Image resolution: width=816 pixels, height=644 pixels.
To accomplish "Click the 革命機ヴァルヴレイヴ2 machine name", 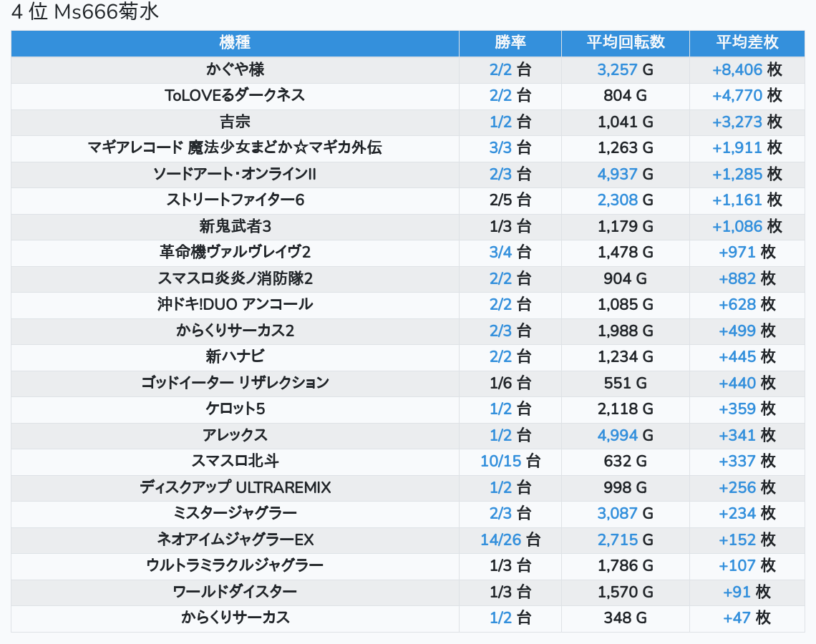I will coord(235,253).
